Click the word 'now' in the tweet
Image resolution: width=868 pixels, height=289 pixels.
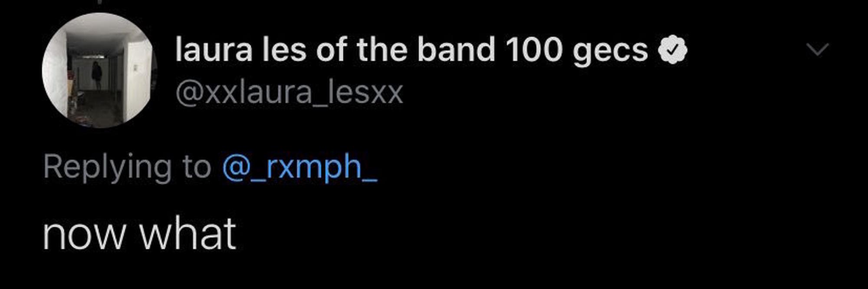click(83, 235)
